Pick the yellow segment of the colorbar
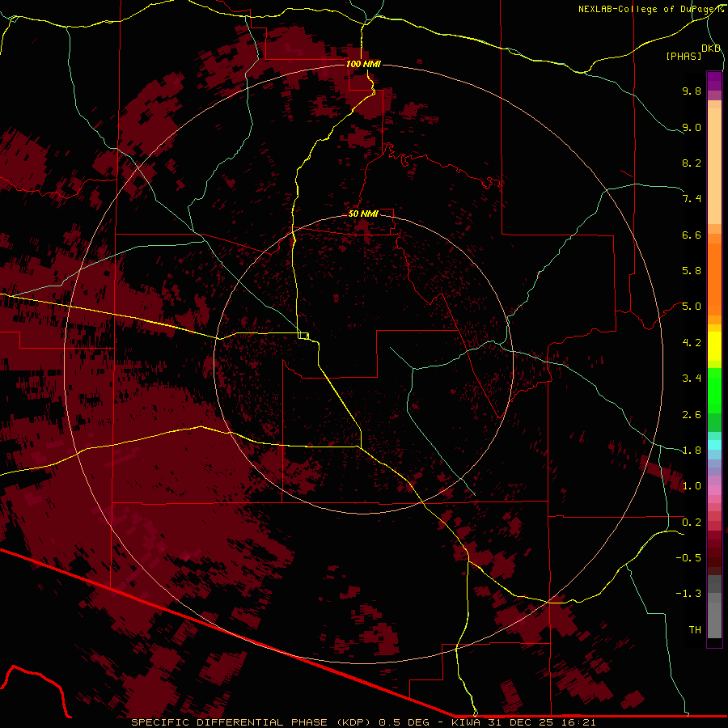The image size is (728, 728). (x=714, y=346)
